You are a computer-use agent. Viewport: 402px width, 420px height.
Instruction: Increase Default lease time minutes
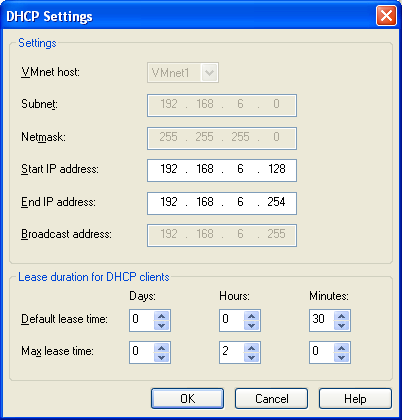pos(342,316)
